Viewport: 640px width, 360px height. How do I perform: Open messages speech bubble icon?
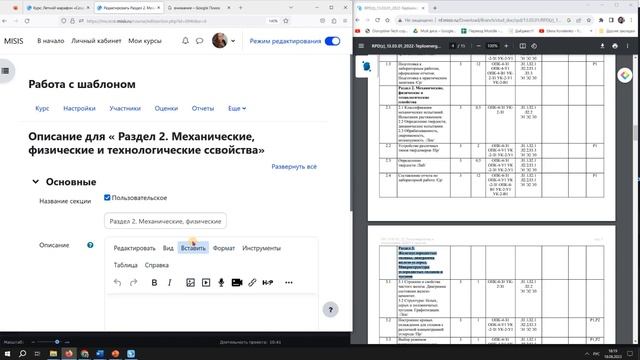point(199,41)
